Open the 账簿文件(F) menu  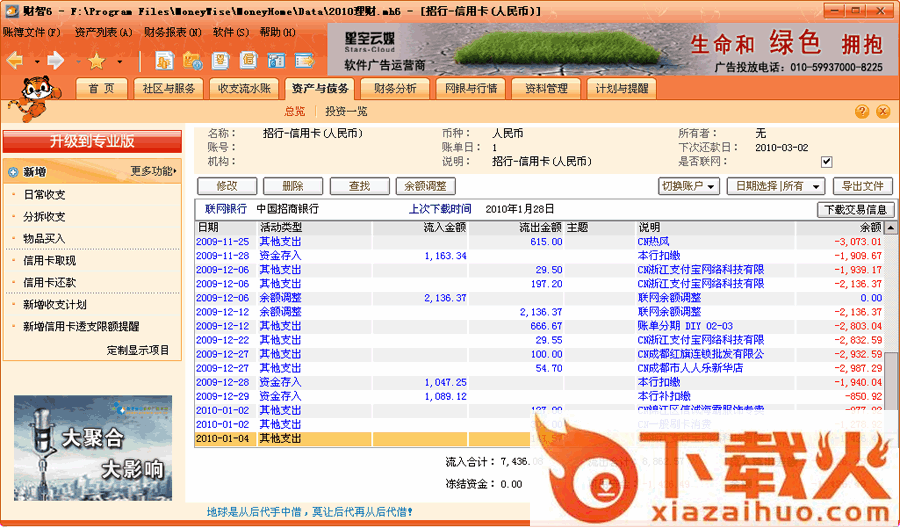[32, 33]
